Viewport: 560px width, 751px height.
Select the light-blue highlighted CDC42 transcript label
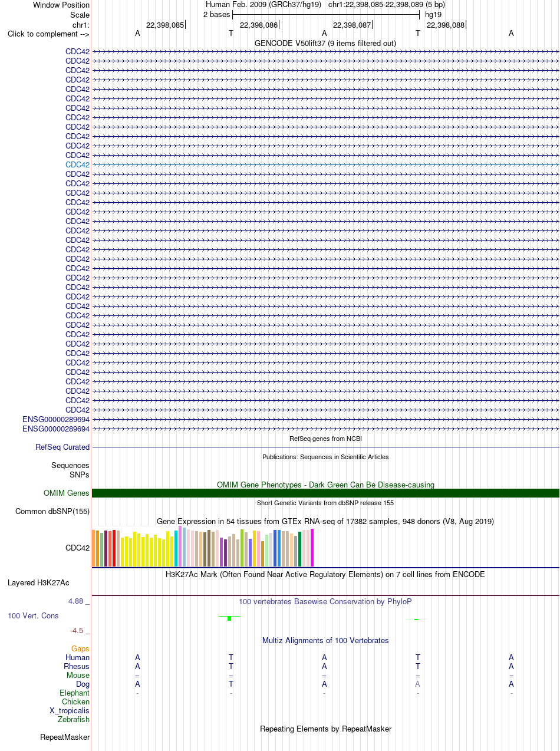[77, 164]
